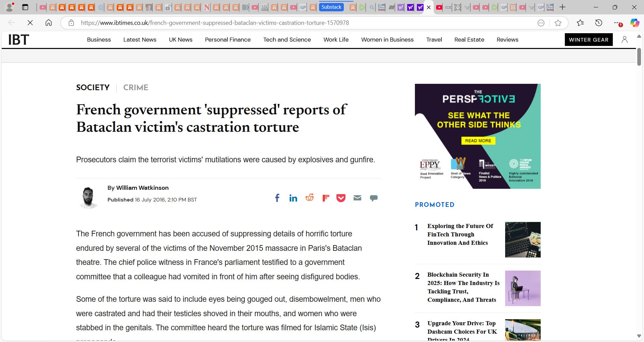Share article via email envelope icon
644x342 pixels.
(357, 198)
